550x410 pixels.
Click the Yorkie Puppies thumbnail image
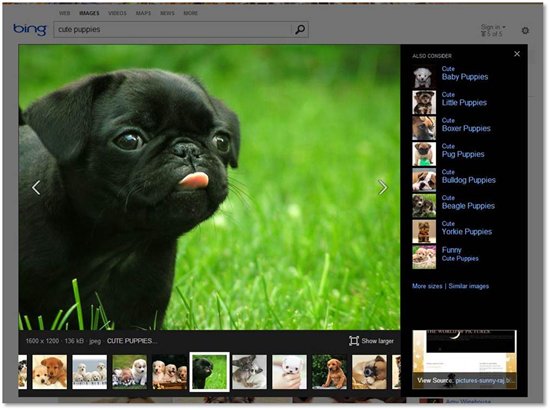[x=424, y=231]
